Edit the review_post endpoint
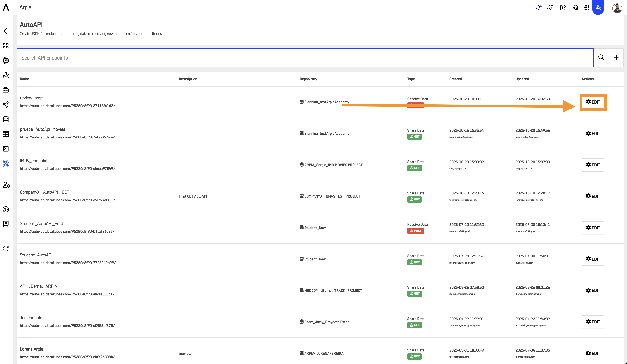This screenshot has width=627, height=364. click(593, 102)
